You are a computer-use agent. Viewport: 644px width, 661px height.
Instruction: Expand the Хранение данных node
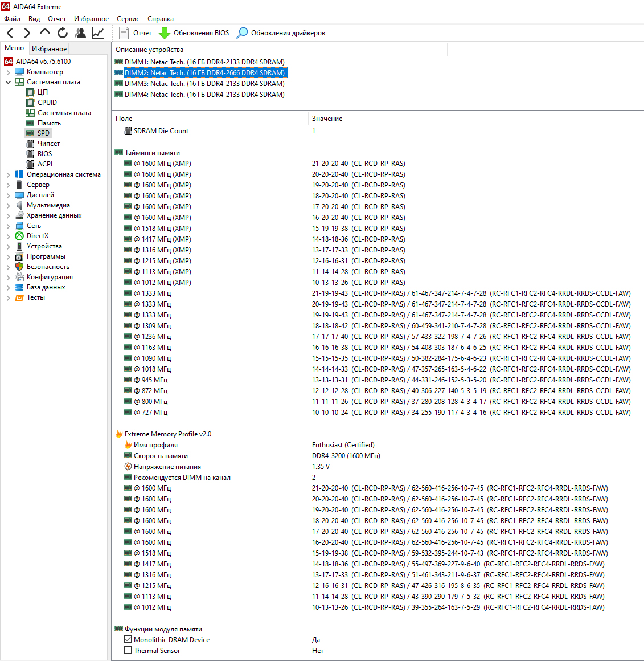tap(8, 215)
